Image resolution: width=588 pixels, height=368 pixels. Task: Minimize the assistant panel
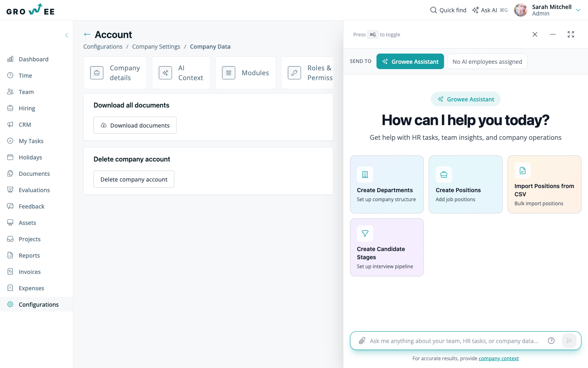pos(553,34)
